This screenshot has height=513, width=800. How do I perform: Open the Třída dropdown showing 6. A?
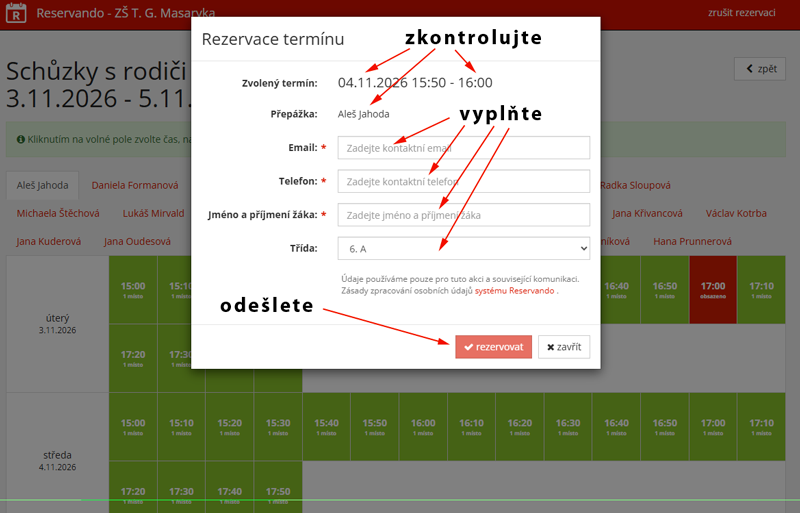[463, 249]
